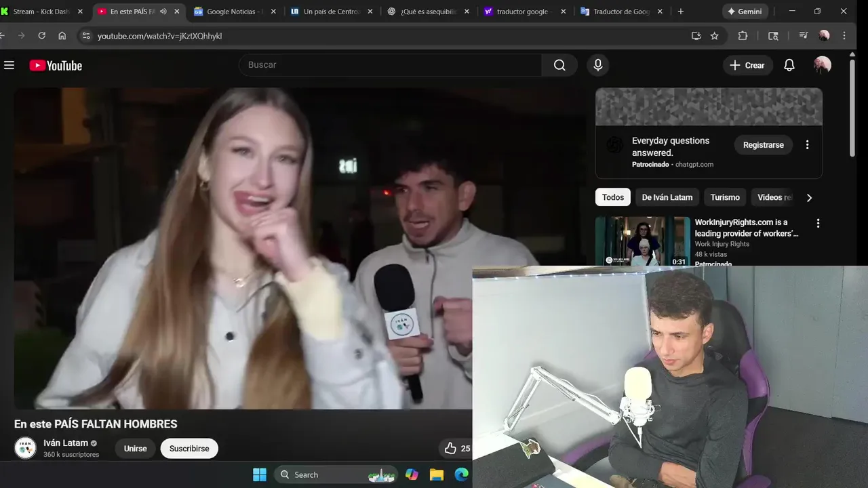Launch Copilot from the taskbar

[412, 474]
